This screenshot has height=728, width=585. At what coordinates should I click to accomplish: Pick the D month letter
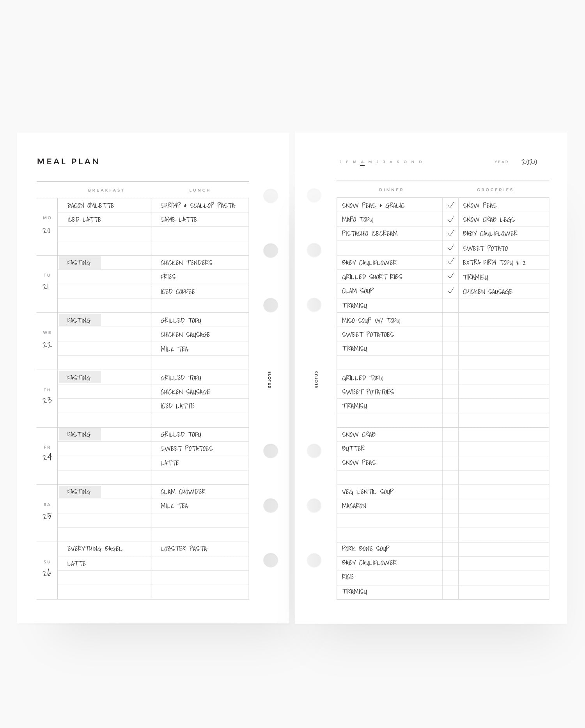(420, 162)
